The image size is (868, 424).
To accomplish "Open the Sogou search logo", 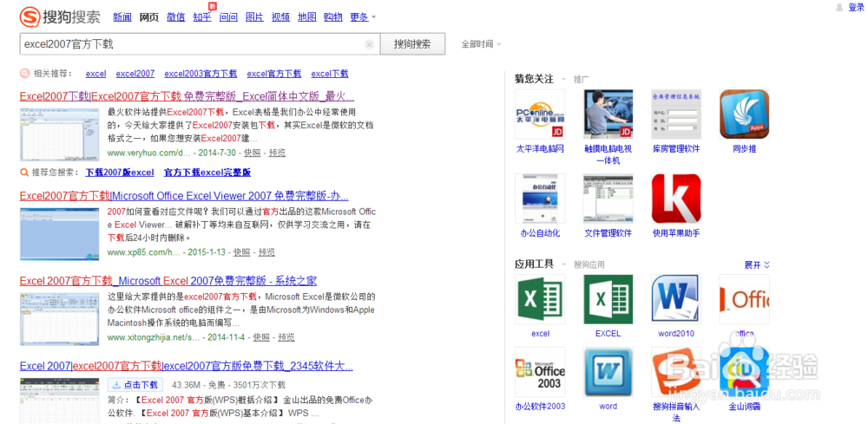I will tap(60, 16).
